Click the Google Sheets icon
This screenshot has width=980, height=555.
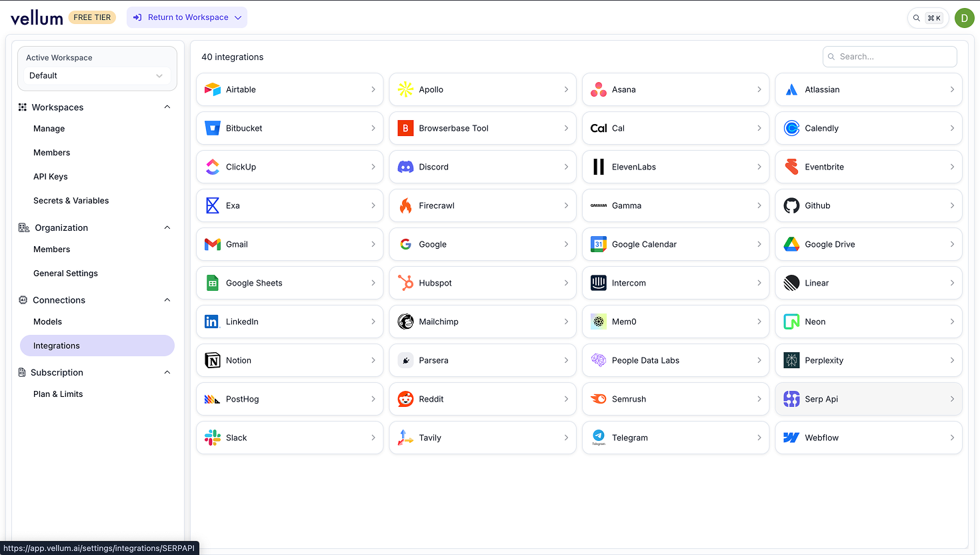(213, 283)
